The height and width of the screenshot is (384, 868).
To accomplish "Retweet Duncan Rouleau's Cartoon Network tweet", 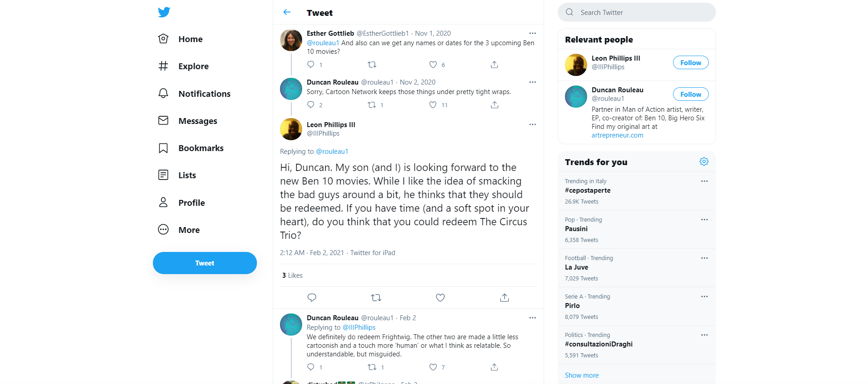I will 372,105.
